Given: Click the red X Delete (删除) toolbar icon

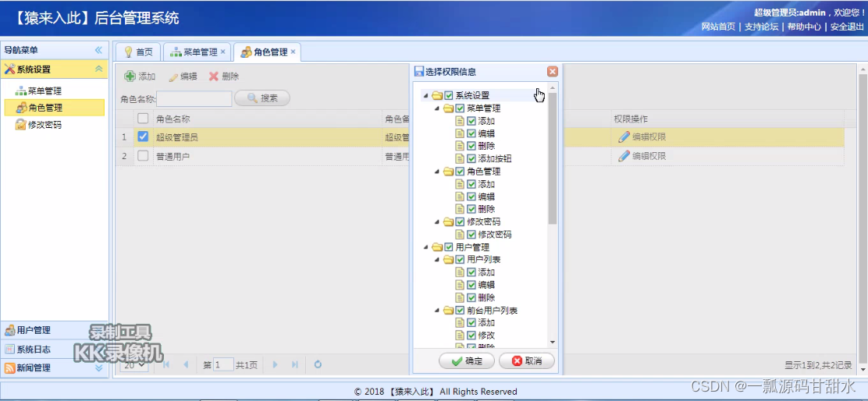Looking at the screenshot, I should pos(214,76).
